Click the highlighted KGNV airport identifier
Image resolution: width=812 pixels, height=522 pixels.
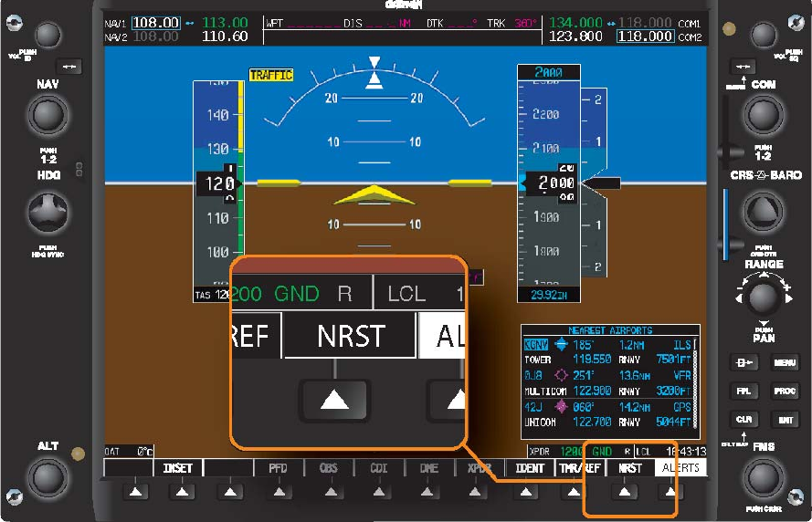535,345
